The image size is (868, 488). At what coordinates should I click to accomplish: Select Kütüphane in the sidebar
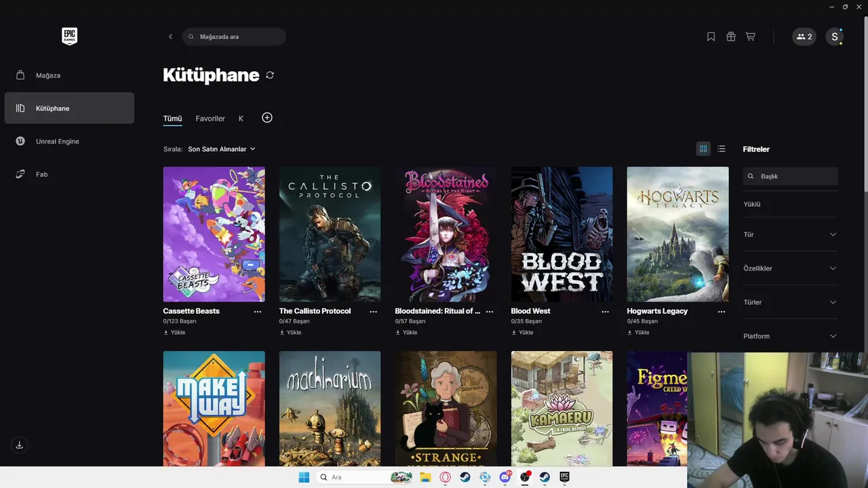point(69,108)
